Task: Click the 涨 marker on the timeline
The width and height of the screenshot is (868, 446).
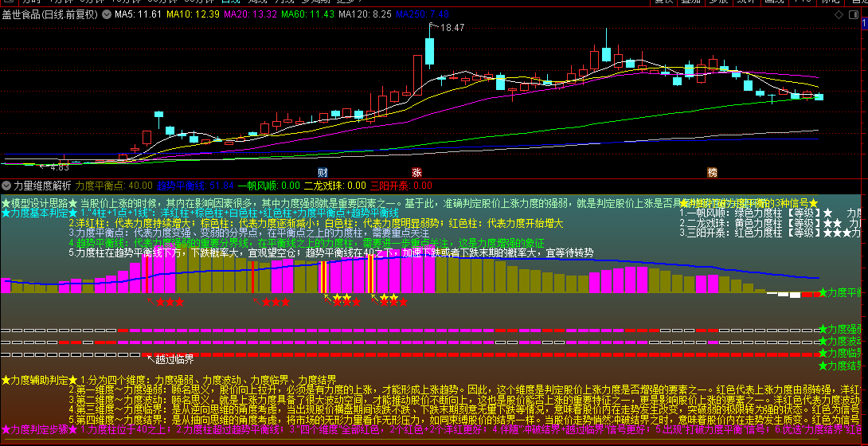Action: [x=416, y=172]
